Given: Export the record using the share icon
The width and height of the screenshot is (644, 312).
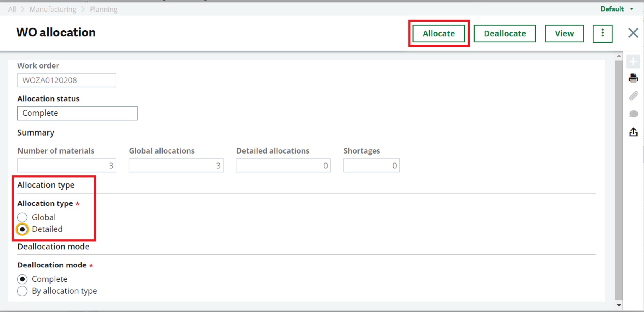Looking at the screenshot, I should coord(634,132).
